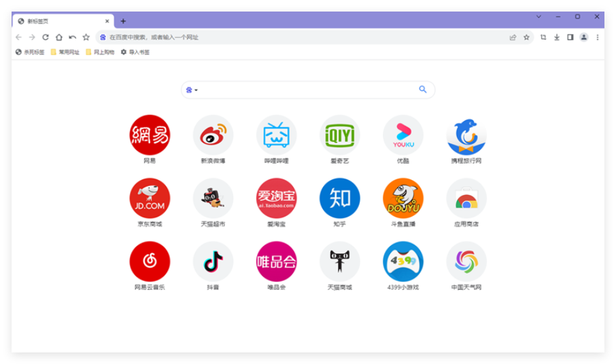
Task: Open a new tab with plus button
Action: (x=123, y=21)
